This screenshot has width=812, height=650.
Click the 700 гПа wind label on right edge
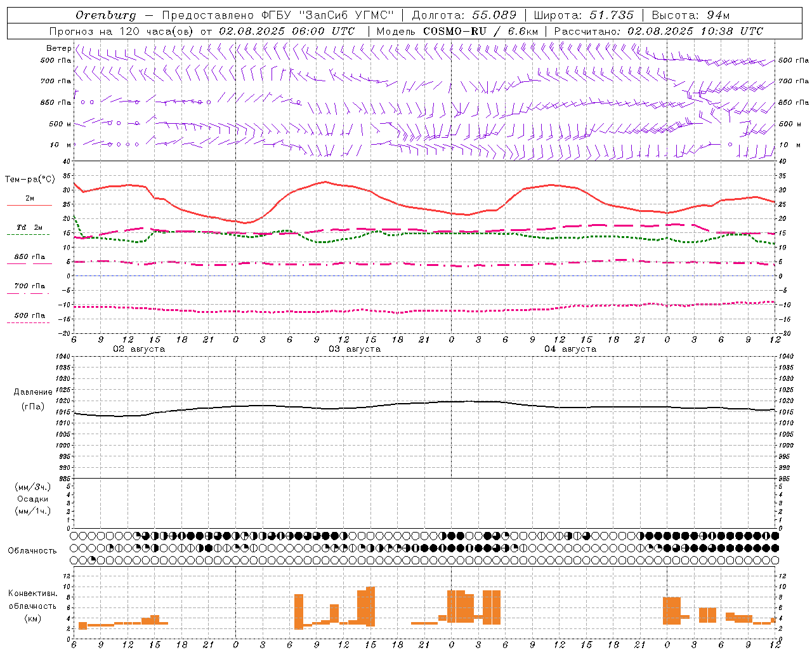[793, 81]
